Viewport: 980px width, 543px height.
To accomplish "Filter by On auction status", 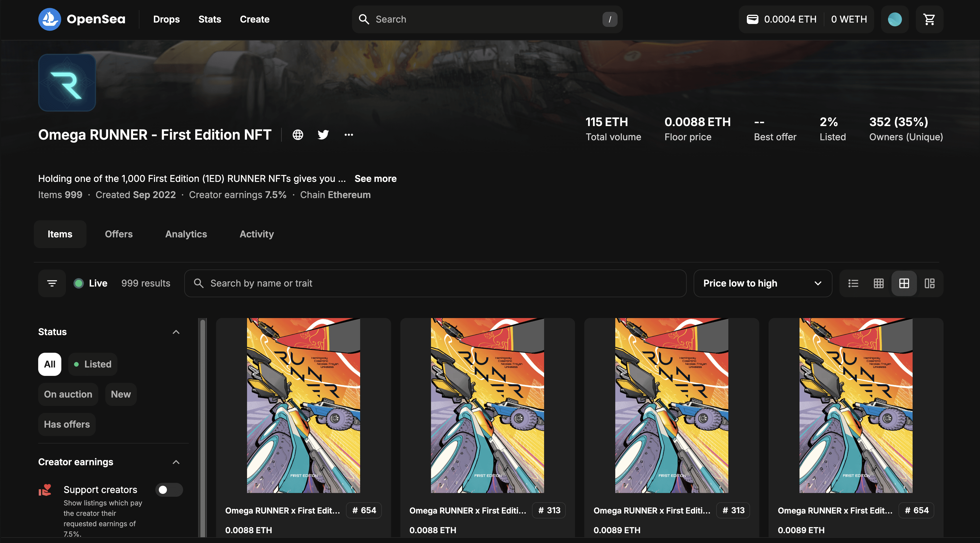I will pos(68,394).
